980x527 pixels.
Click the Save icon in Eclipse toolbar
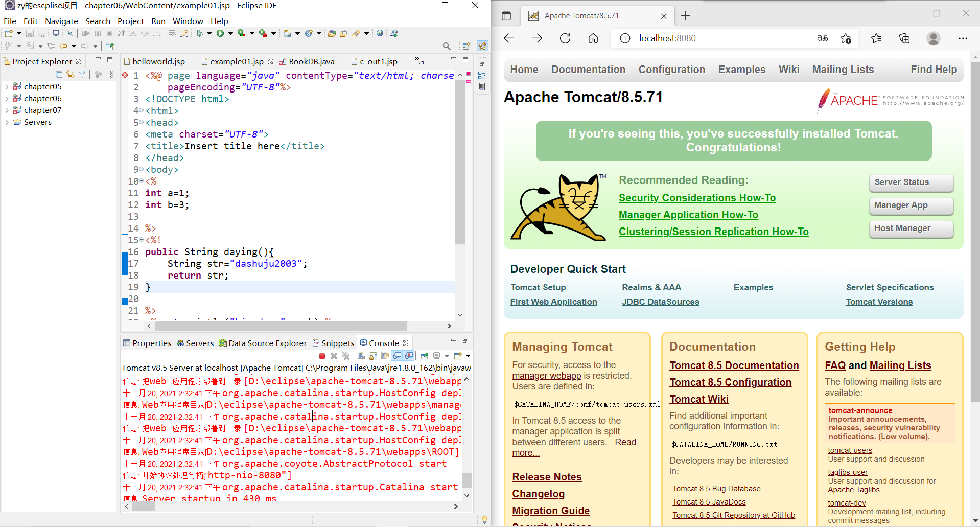point(30,34)
